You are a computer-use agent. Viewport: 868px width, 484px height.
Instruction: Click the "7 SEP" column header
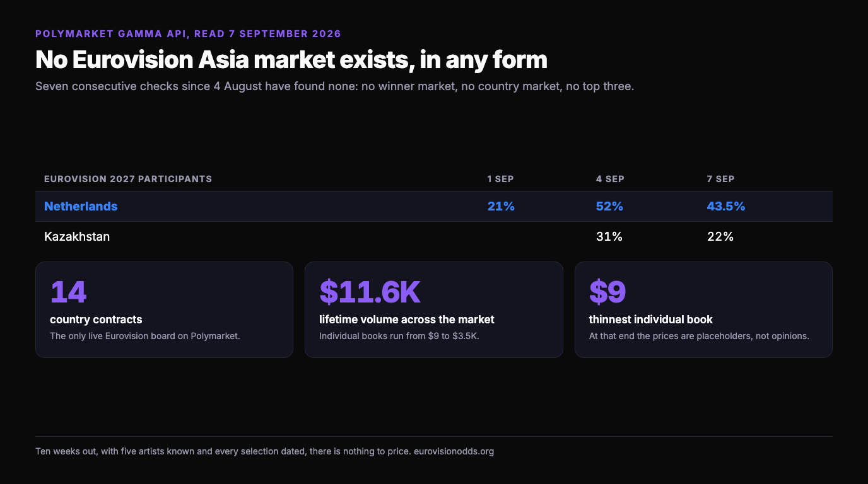coord(720,179)
